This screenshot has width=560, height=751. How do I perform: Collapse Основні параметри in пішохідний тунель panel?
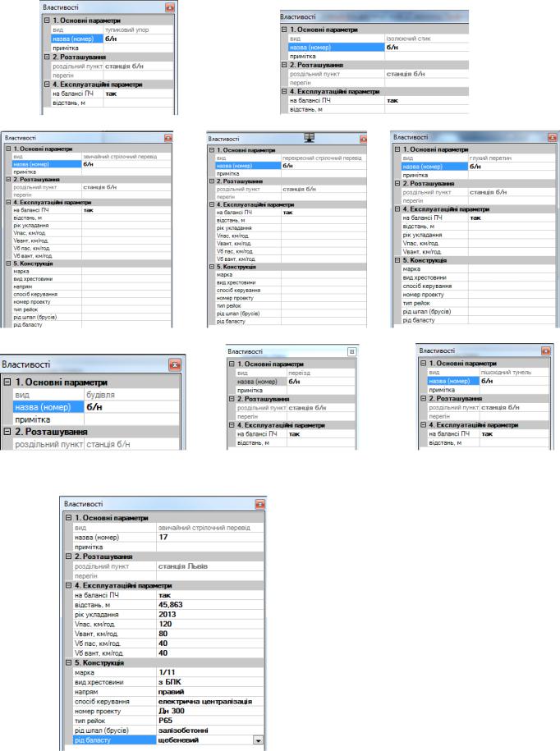click(x=423, y=363)
